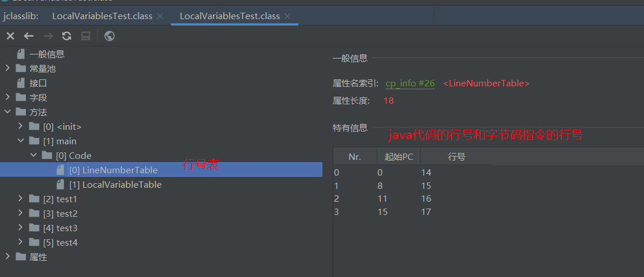Click the test1 folder icon
644x277 pixels.
pyautogui.click(x=34, y=199)
